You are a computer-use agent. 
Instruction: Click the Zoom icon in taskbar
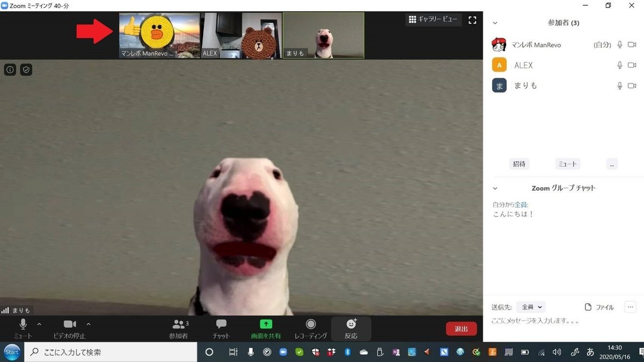[283, 352]
